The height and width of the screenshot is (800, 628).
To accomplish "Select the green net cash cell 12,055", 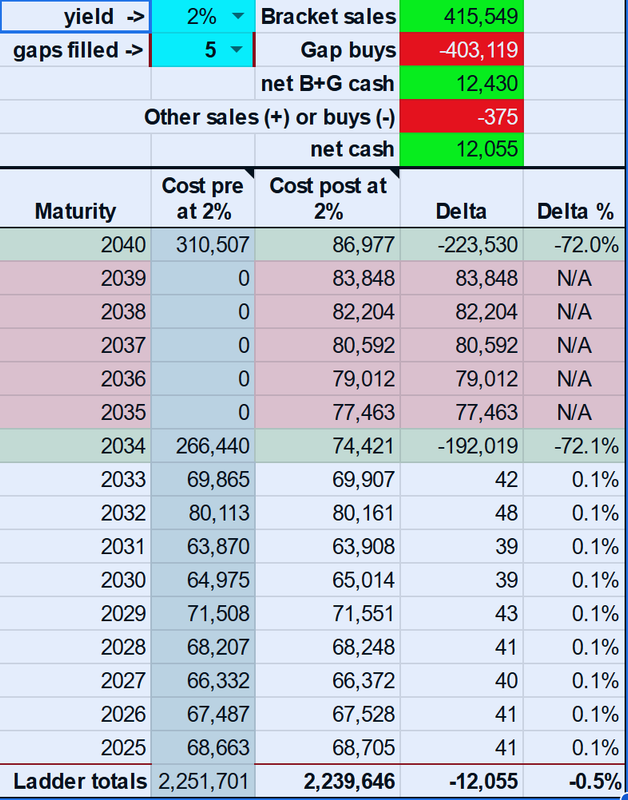I will point(460,150).
